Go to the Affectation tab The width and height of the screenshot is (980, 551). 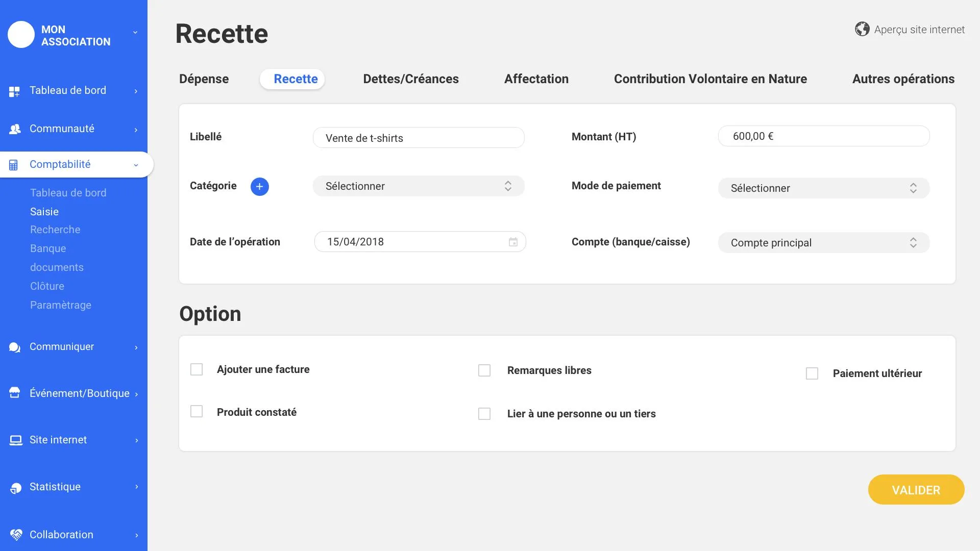coord(536,79)
